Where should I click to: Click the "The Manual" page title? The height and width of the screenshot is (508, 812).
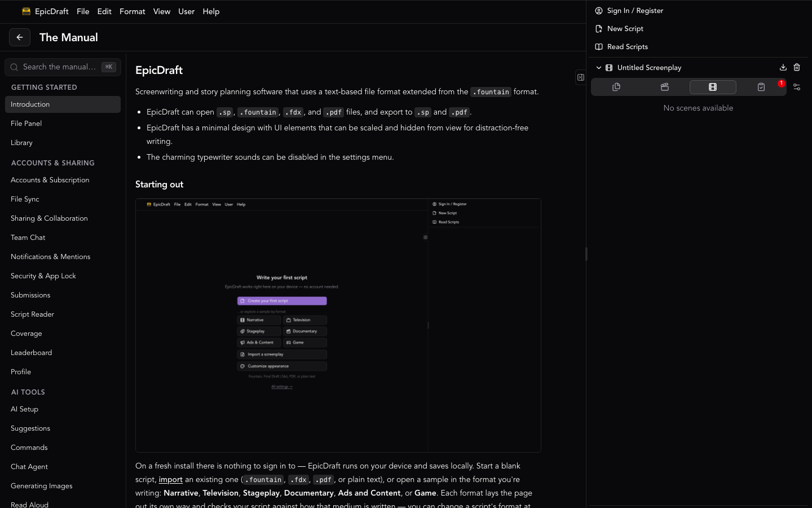click(x=69, y=37)
